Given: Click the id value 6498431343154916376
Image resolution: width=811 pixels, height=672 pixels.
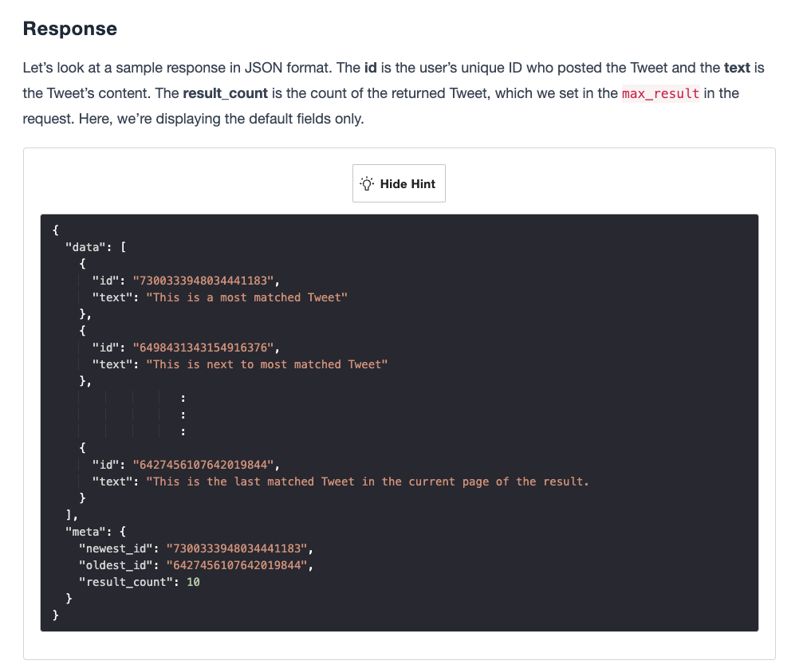Looking at the screenshot, I should point(203,348).
